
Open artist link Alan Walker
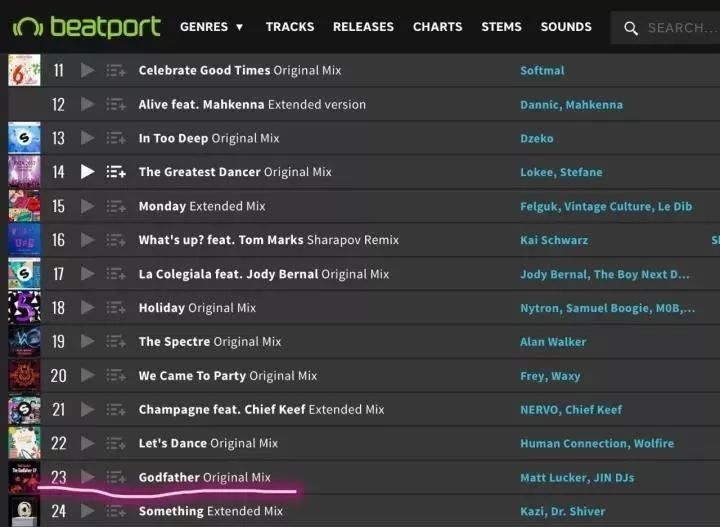[553, 342]
